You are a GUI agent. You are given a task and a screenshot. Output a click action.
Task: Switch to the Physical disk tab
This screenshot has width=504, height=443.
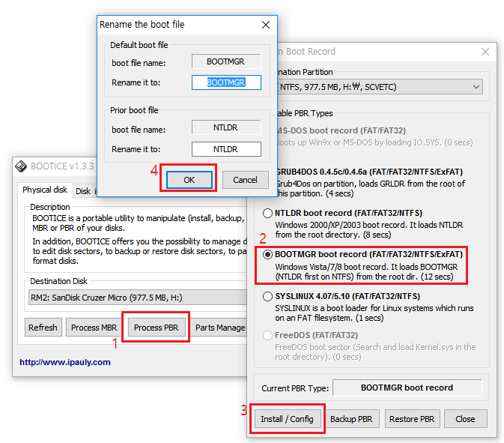[x=45, y=190]
